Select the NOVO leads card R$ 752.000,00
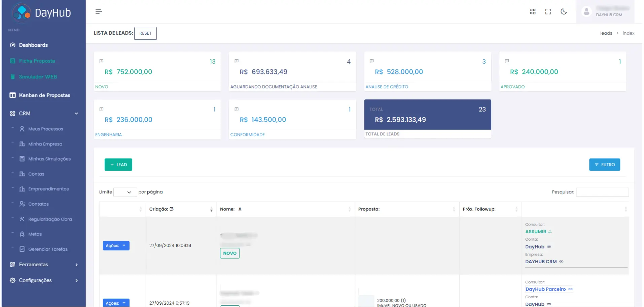This screenshot has width=644, height=307. pyautogui.click(x=157, y=71)
